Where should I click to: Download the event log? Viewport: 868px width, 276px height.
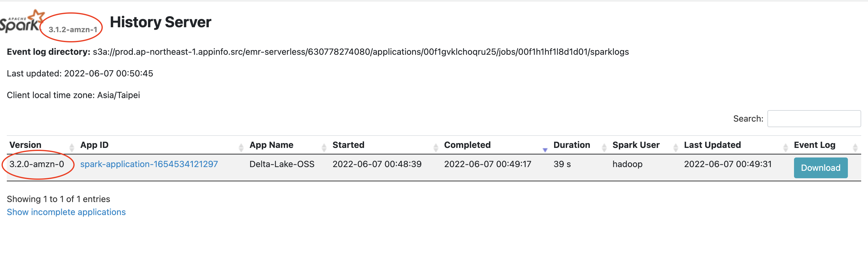(x=820, y=168)
